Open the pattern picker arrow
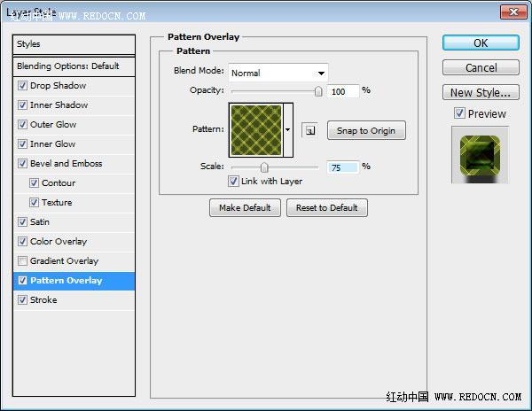This screenshot has height=411, width=532. pos(287,130)
